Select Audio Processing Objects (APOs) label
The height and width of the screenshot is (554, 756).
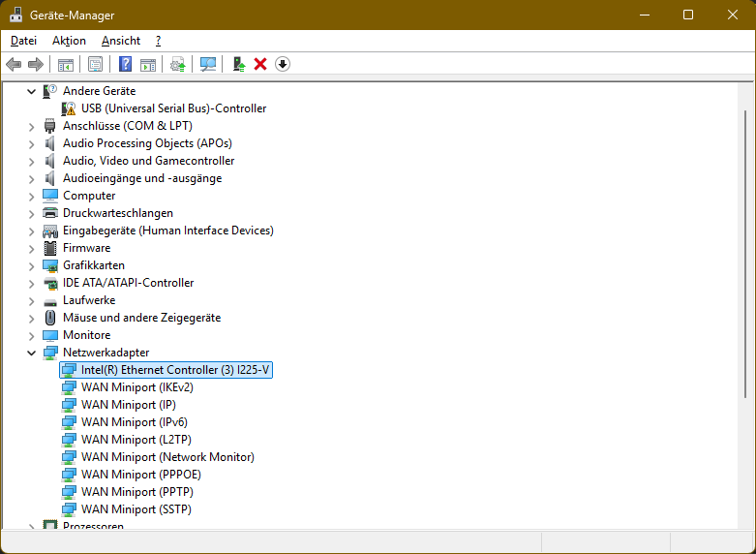point(147,143)
